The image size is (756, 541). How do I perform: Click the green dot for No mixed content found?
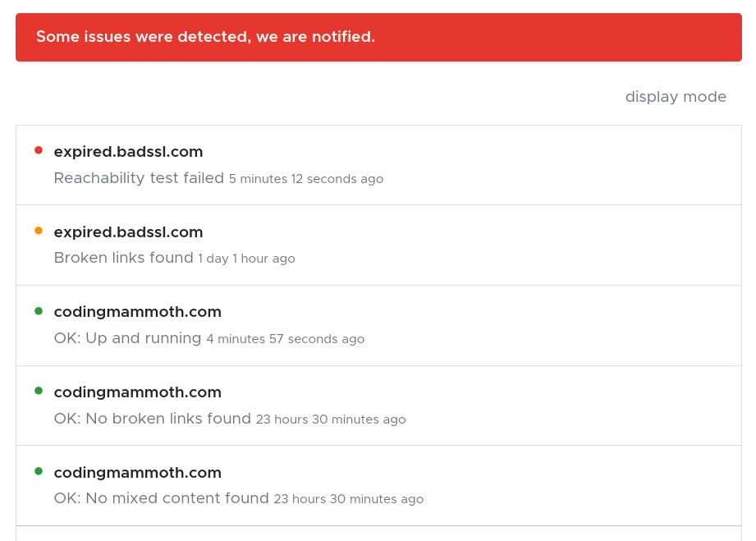(39, 471)
